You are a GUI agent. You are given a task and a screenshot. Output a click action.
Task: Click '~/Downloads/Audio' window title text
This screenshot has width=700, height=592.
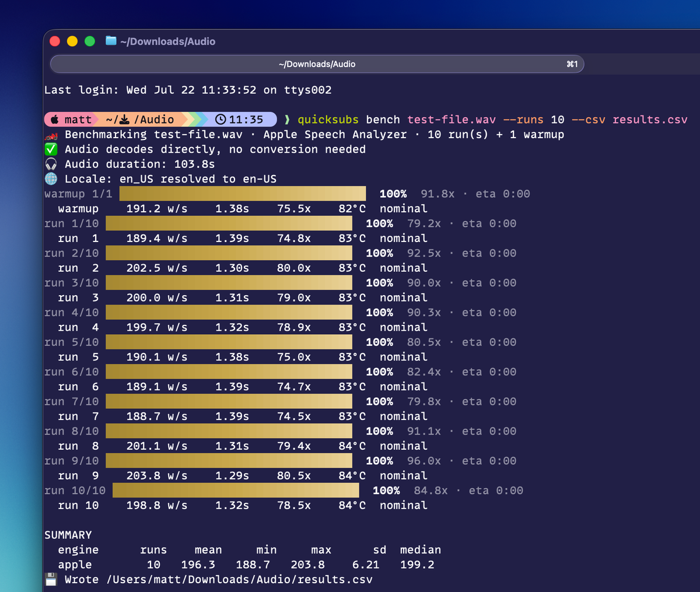pyautogui.click(x=168, y=41)
